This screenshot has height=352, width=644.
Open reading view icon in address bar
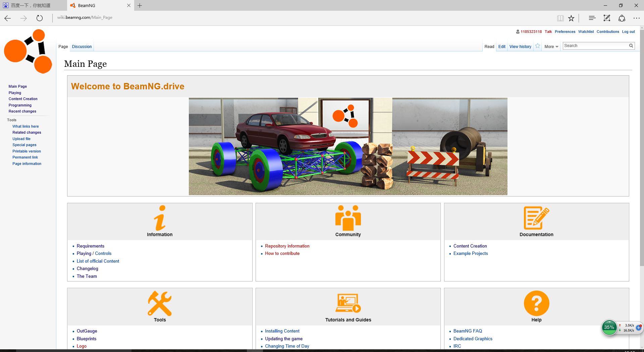coord(560,18)
